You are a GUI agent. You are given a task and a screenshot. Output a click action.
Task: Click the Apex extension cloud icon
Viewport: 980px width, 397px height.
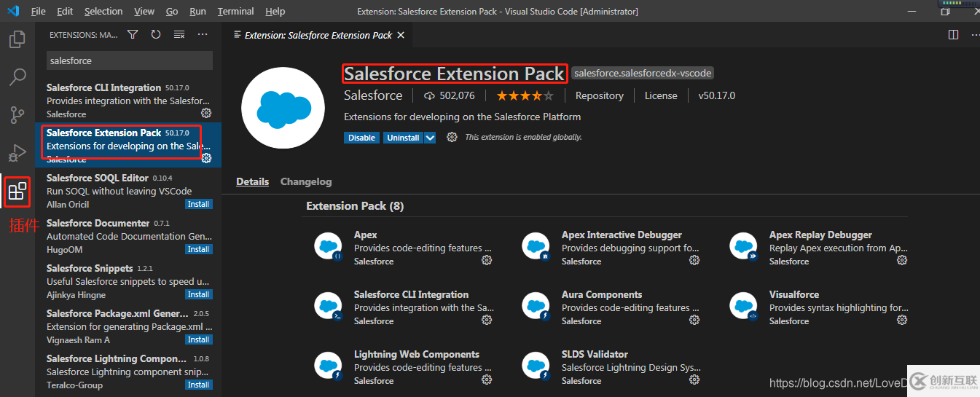(x=329, y=247)
